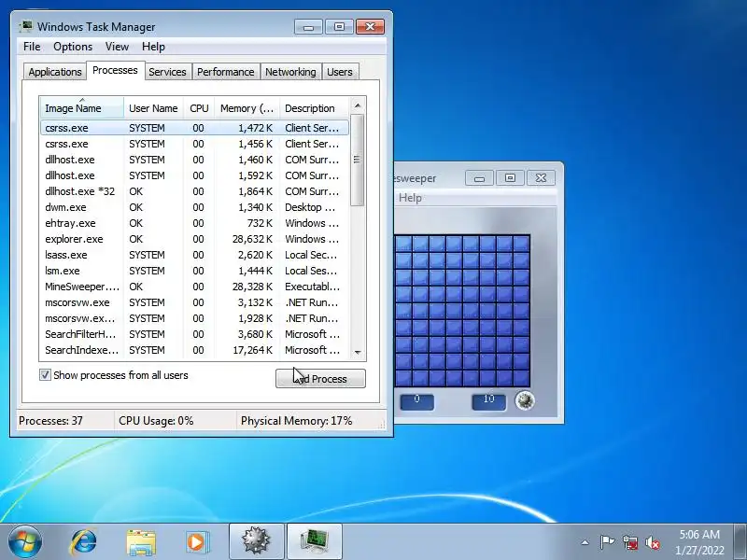Screen dimensions: 747x560
Task: Click CPU Usage: 0% status entry
Action: [x=156, y=421]
